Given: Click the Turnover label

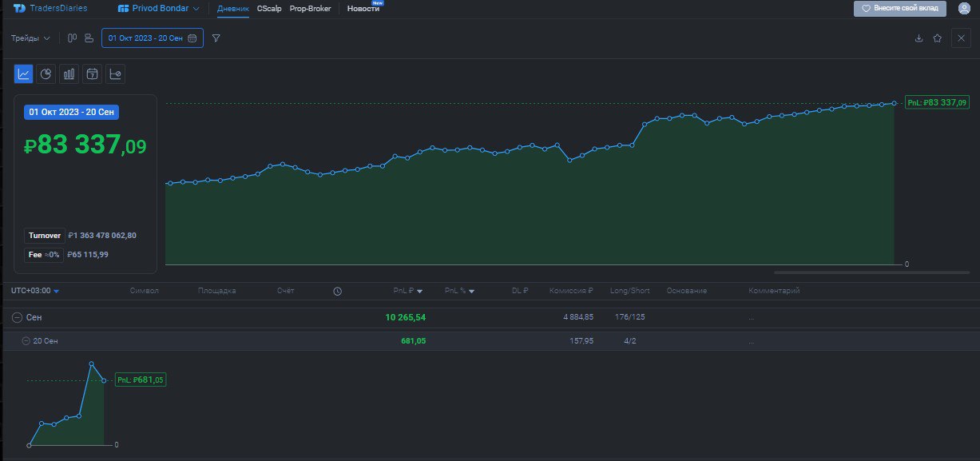Looking at the screenshot, I should click(x=45, y=236).
